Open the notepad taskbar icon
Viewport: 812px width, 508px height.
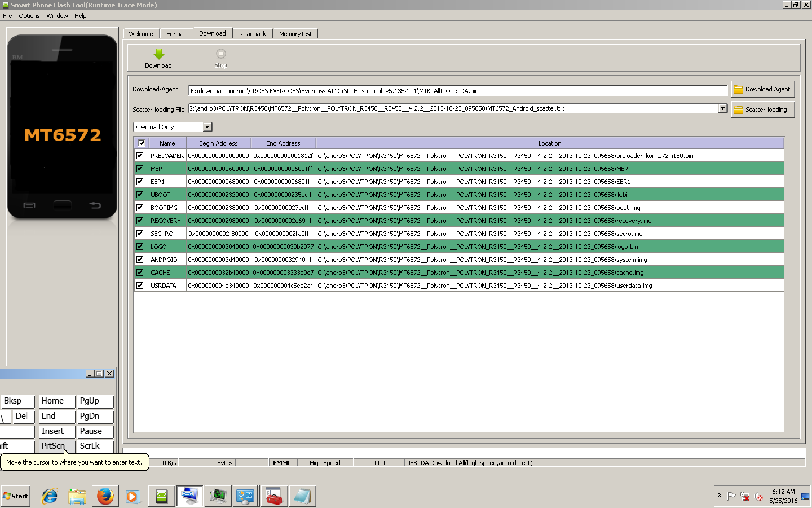pyautogui.click(x=302, y=496)
